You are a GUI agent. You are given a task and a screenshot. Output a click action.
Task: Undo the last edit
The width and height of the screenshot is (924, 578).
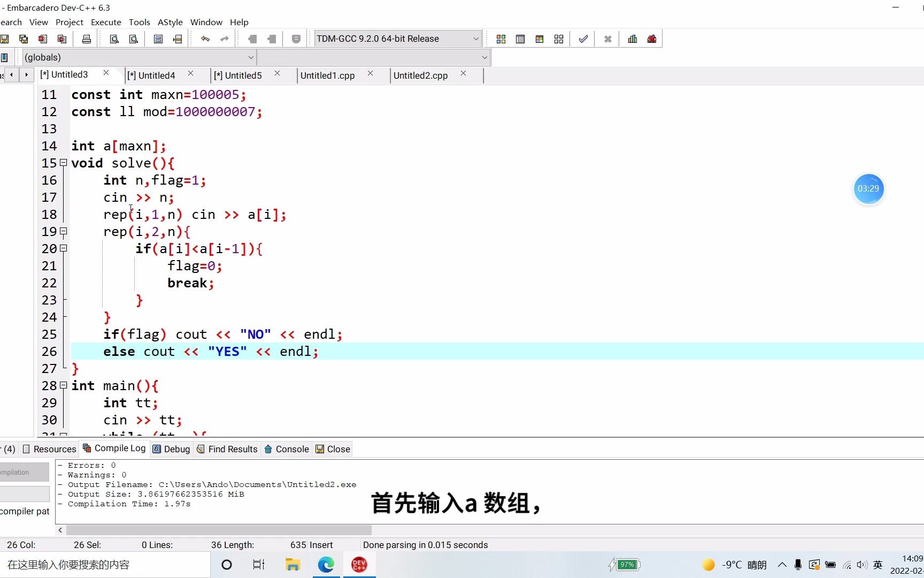pyautogui.click(x=205, y=39)
